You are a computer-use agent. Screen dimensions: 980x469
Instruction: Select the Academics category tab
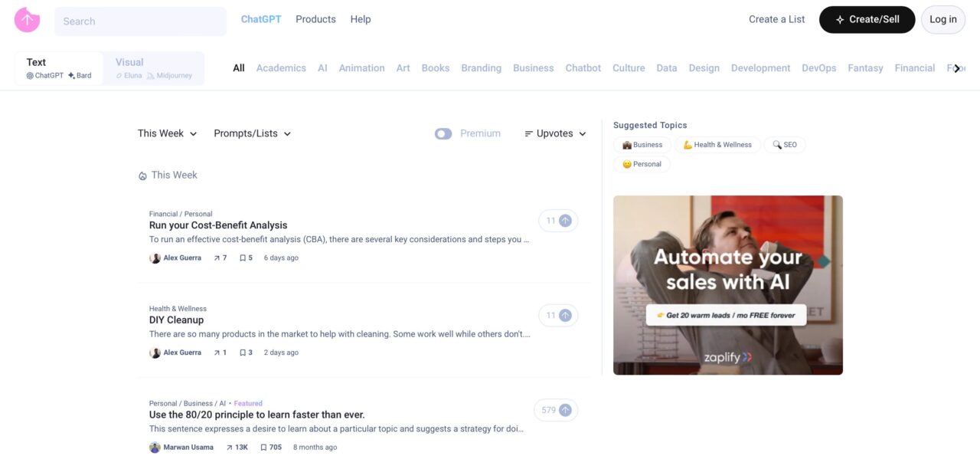pyautogui.click(x=281, y=68)
